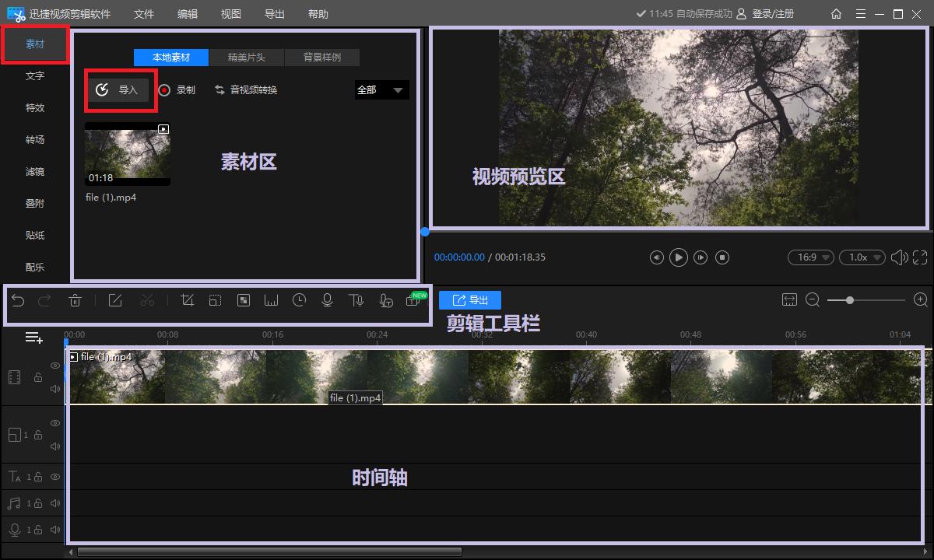Lock the subtitle track with lock icon
This screenshot has width=934, height=560.
pyautogui.click(x=38, y=478)
